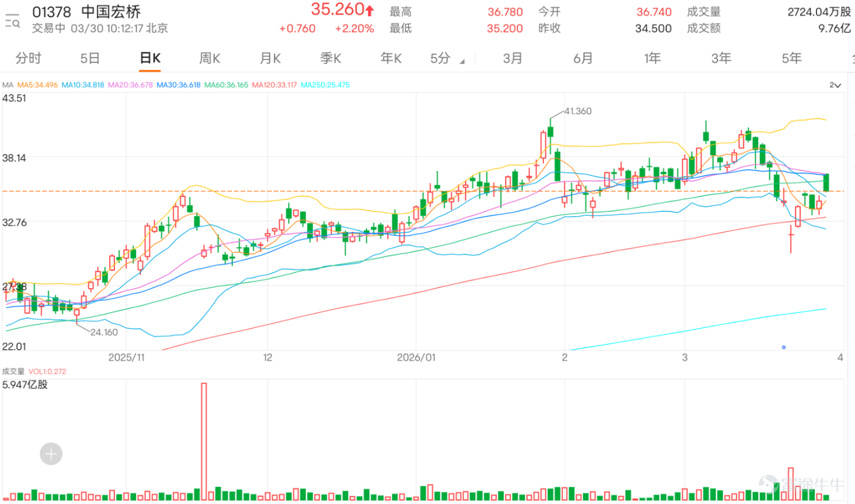Click the 2025/11 date axis label

(x=126, y=357)
